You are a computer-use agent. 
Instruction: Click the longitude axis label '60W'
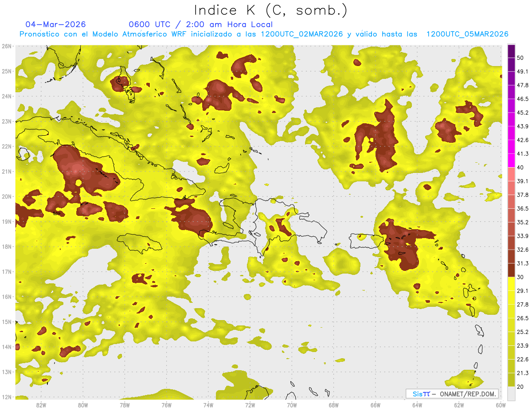(x=501, y=405)
